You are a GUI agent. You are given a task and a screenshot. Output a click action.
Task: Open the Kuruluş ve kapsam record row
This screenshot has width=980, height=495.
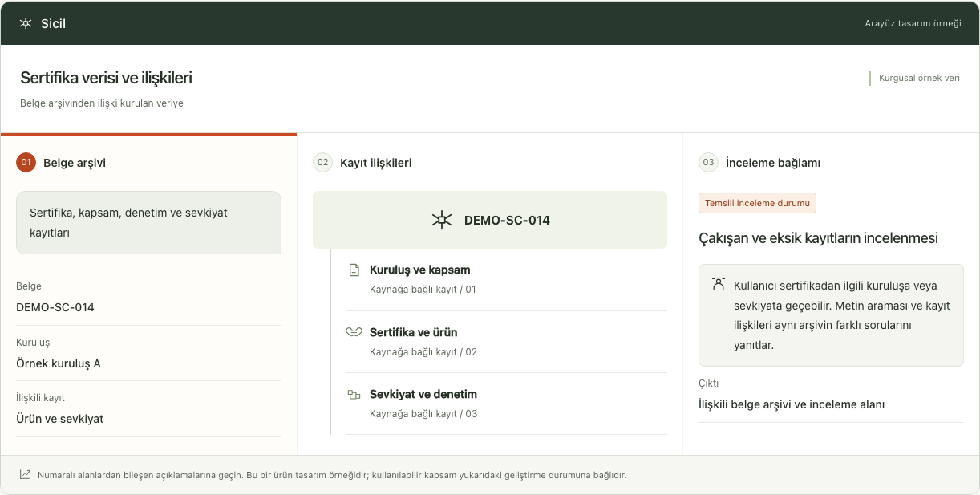[506, 279]
